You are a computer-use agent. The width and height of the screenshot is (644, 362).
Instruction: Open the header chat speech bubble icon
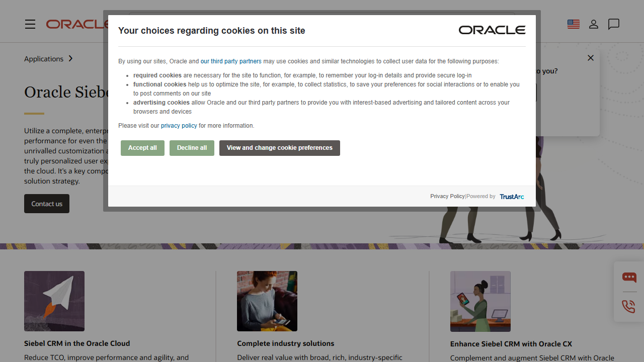613,24
